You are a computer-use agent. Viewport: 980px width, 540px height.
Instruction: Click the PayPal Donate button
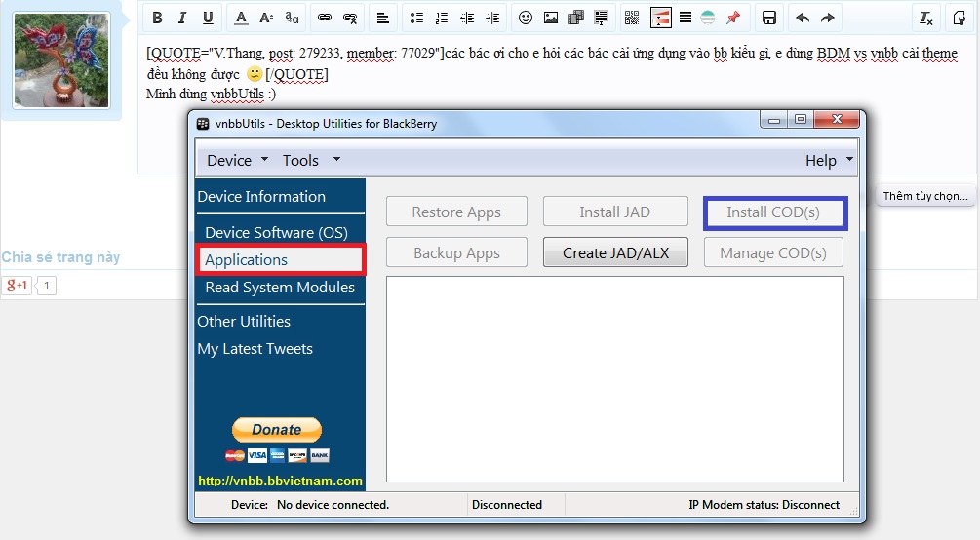pyautogui.click(x=277, y=429)
